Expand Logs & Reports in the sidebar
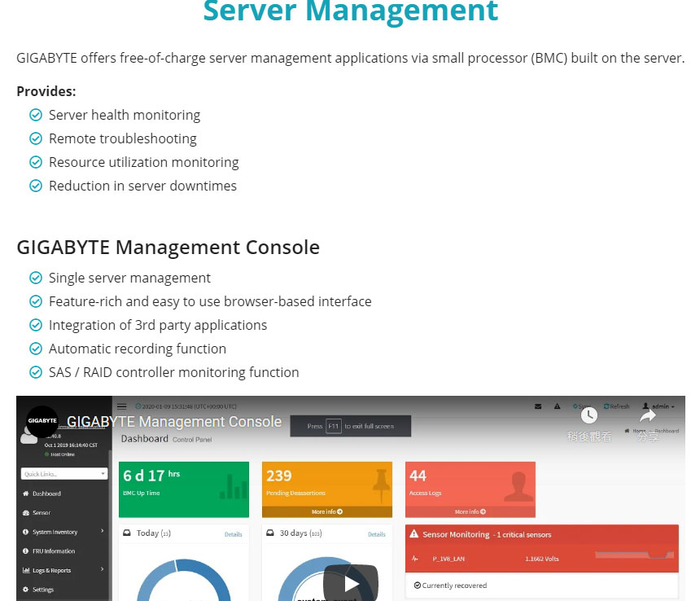700x601 pixels. coord(63,570)
